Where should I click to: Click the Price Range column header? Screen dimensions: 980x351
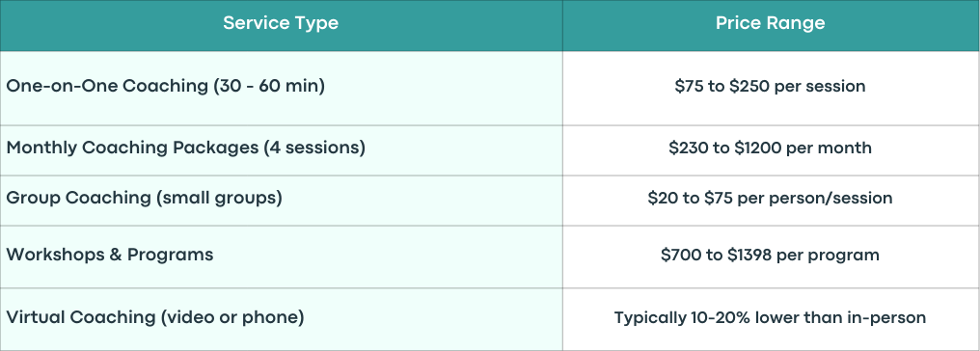771,26
